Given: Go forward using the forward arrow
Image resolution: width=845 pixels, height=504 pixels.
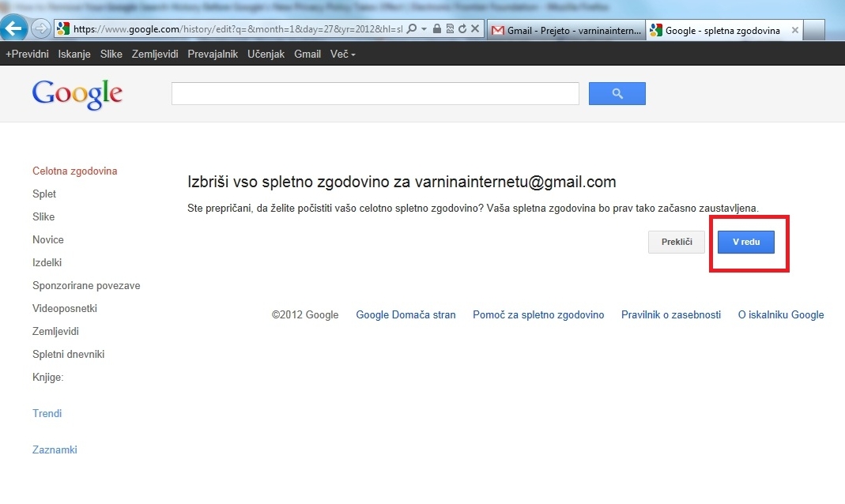Looking at the screenshot, I should tap(40, 28).
